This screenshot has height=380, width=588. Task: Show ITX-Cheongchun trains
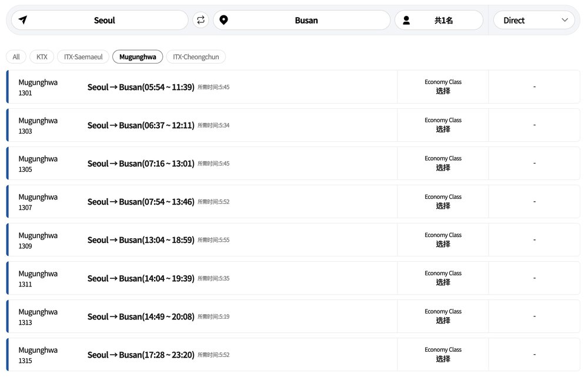pyautogui.click(x=196, y=57)
